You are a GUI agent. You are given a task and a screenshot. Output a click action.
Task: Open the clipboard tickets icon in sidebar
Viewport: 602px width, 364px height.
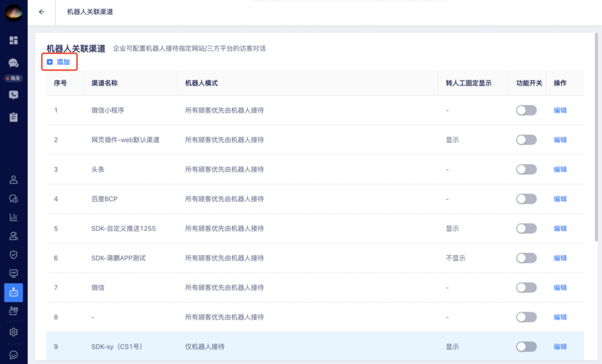pyautogui.click(x=14, y=117)
